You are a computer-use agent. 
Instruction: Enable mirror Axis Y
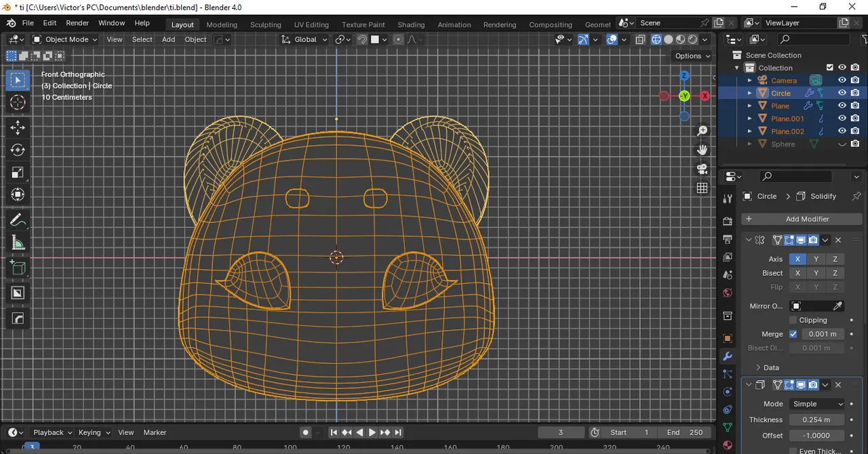[816, 259]
